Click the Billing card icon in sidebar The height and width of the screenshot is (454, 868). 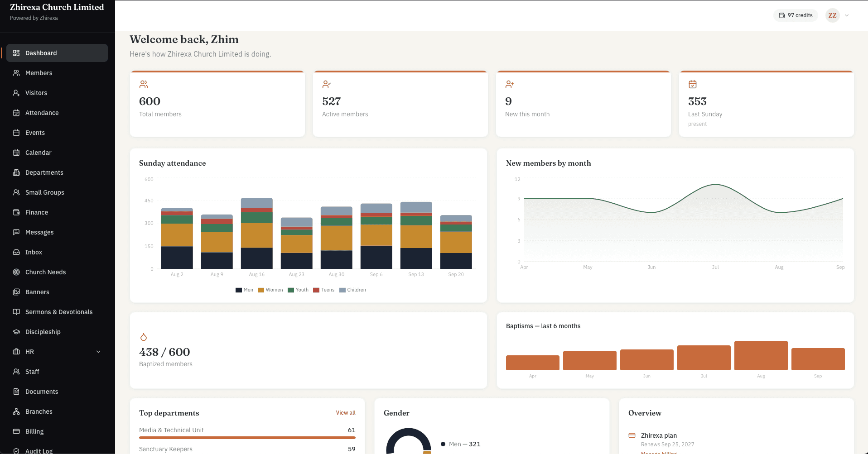[x=16, y=431]
